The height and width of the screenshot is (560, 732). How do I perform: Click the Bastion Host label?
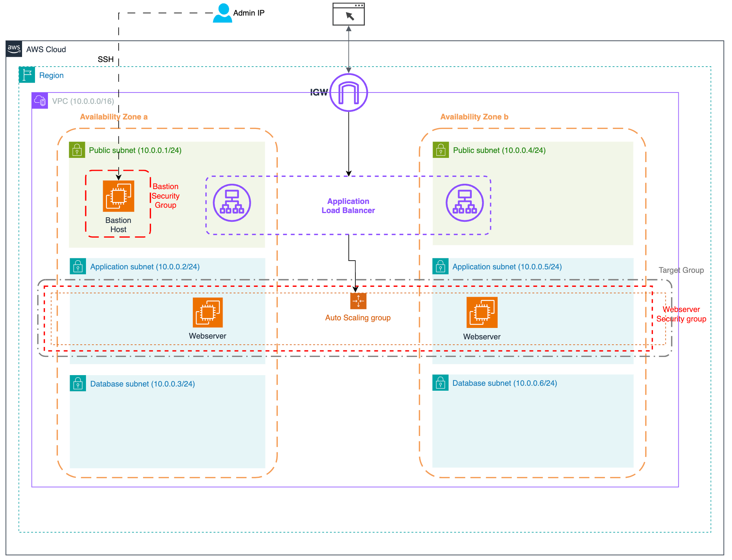click(118, 225)
